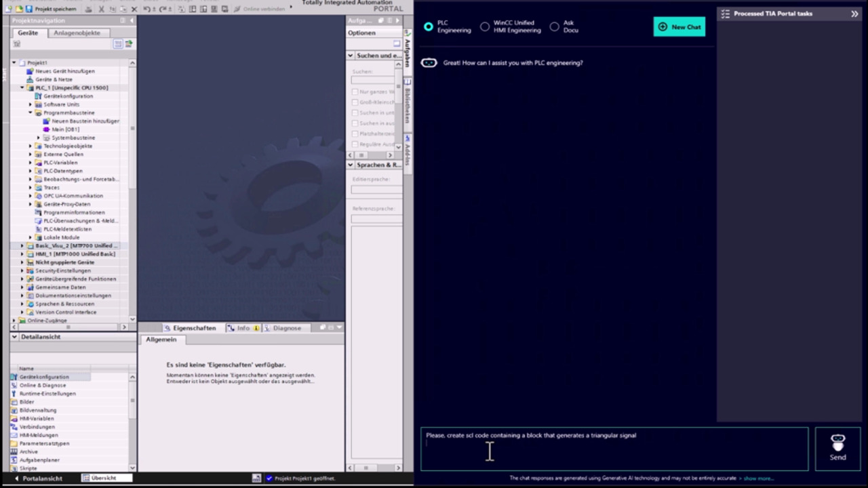
Task: Expand the Technologieobjekte tree node
Action: (31, 146)
